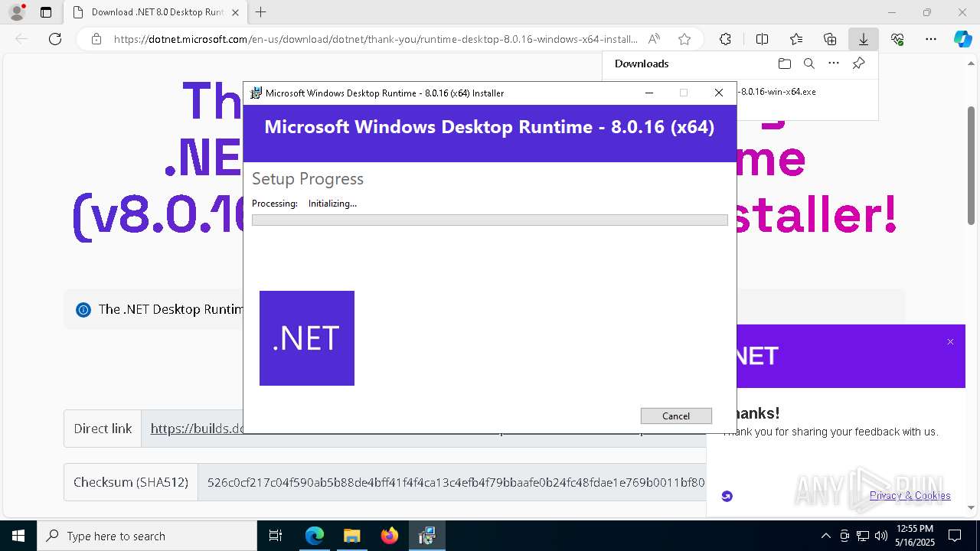Click the taskbar search box
Screen dimensions: 980x551
[147, 536]
